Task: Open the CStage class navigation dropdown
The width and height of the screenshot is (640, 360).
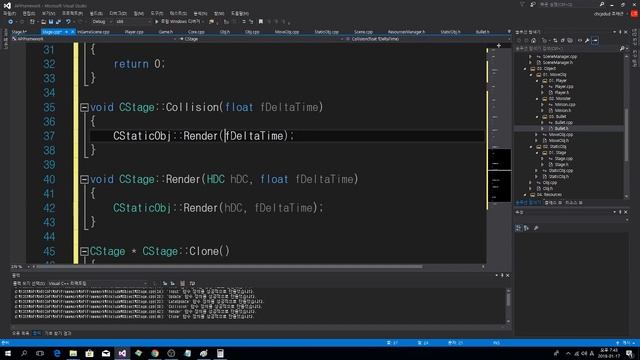Action: coord(261,39)
